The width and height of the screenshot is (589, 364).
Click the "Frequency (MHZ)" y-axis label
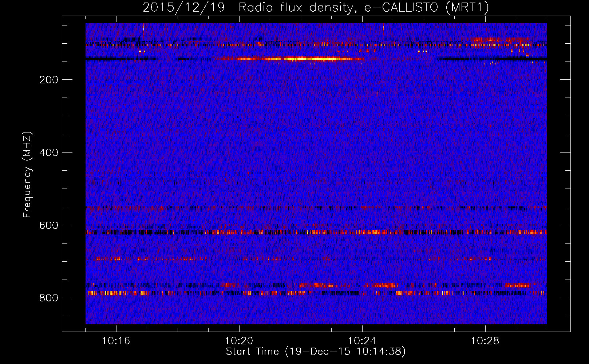27,175
